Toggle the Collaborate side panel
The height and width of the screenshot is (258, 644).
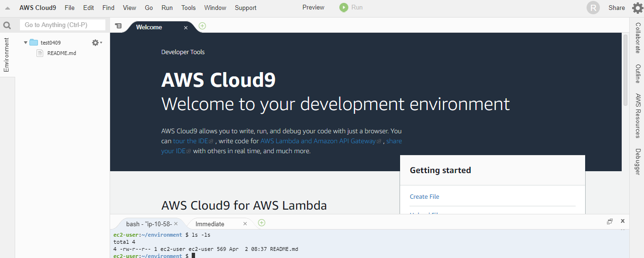point(637,37)
